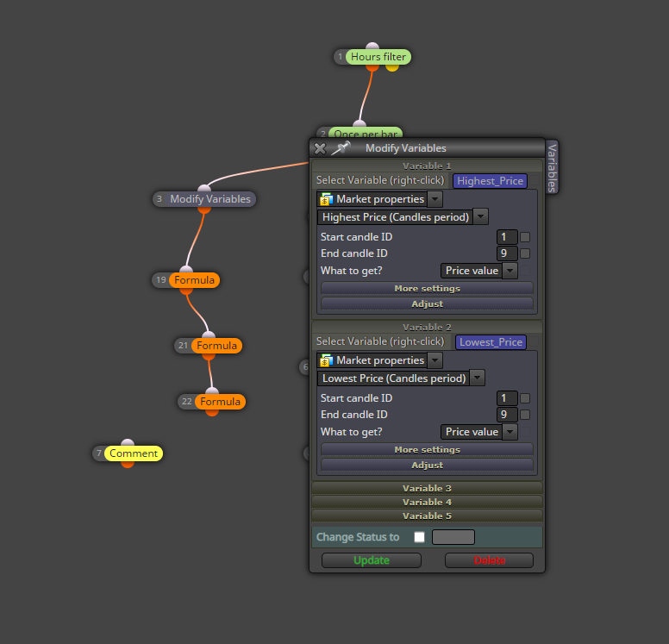Screen dimensions: 669x644
Task: Open the Variables side tab
Action: coord(552,167)
